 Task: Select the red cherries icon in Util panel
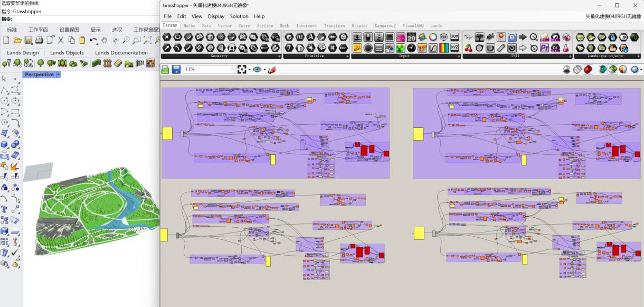[468, 48]
